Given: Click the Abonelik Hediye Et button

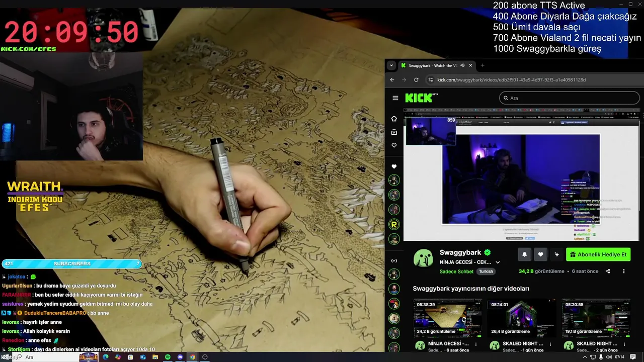Looking at the screenshot, I should (x=598, y=254).
